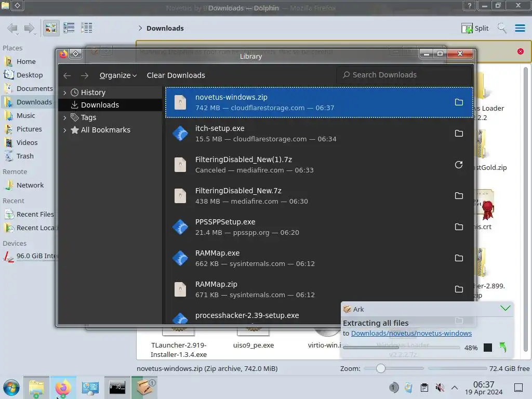The image size is (532, 399).
Task: Open the terminal from the taskbar
Action: tap(117, 388)
